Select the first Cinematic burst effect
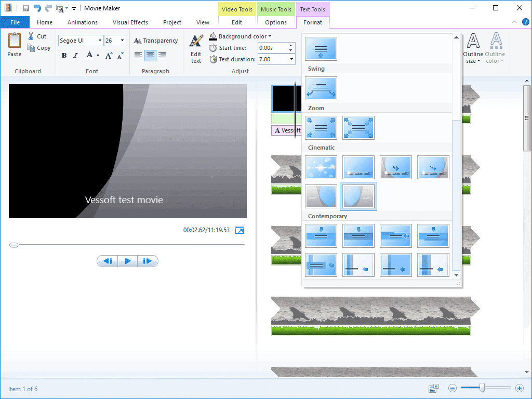This screenshot has width=532, height=399. (x=321, y=167)
